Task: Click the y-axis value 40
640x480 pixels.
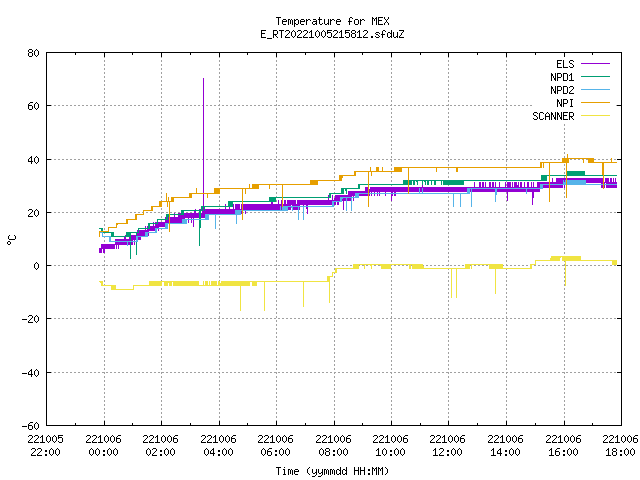Action: 33,160
